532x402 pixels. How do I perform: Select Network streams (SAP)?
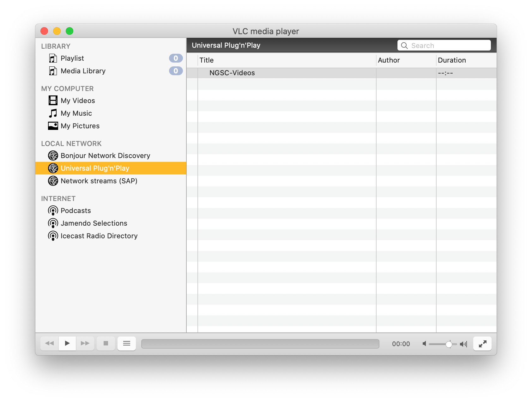[111, 181]
